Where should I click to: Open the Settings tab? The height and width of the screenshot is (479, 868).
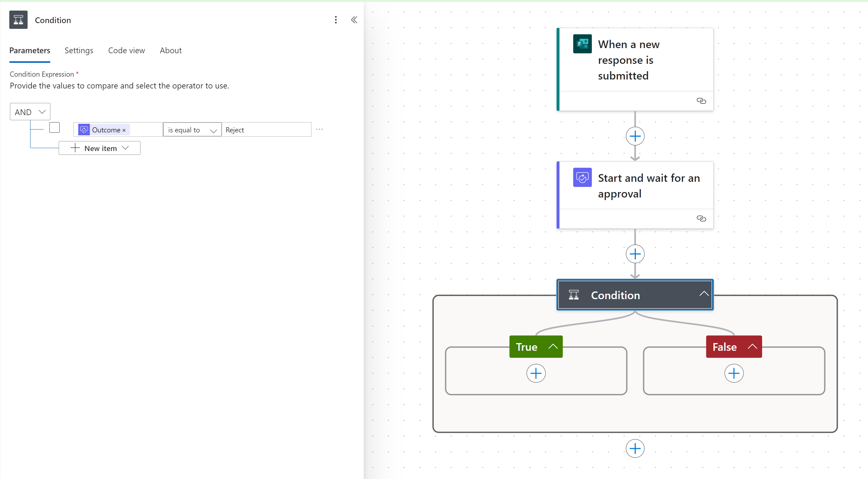click(x=79, y=51)
